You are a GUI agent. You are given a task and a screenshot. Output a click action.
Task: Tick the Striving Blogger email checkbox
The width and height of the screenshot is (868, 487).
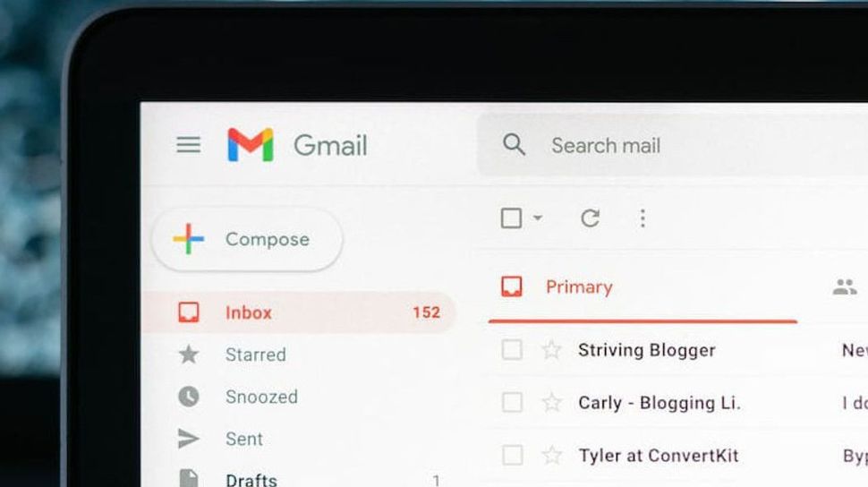pos(512,350)
